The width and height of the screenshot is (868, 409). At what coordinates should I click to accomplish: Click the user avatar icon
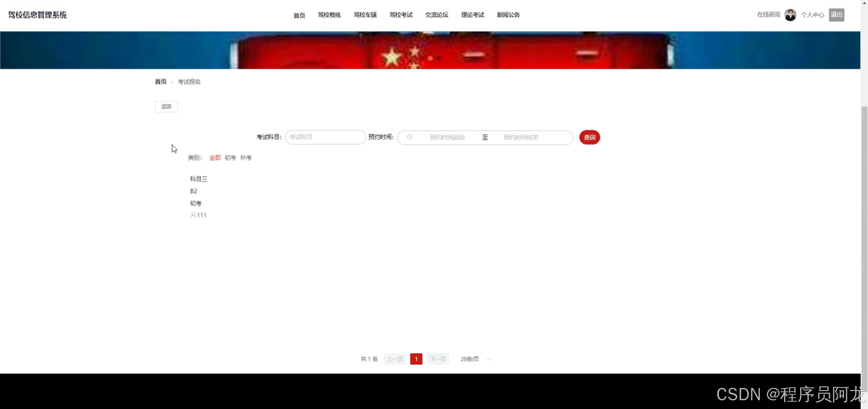790,15
